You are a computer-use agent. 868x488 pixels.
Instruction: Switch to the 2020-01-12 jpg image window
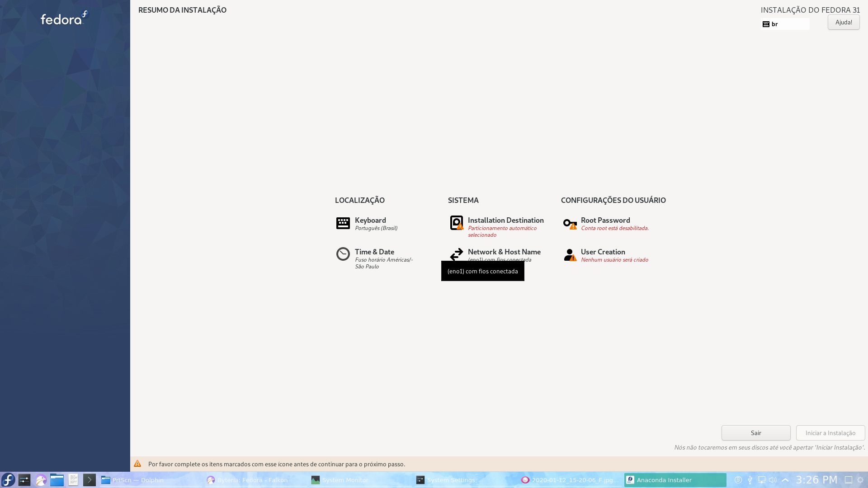(x=570, y=480)
